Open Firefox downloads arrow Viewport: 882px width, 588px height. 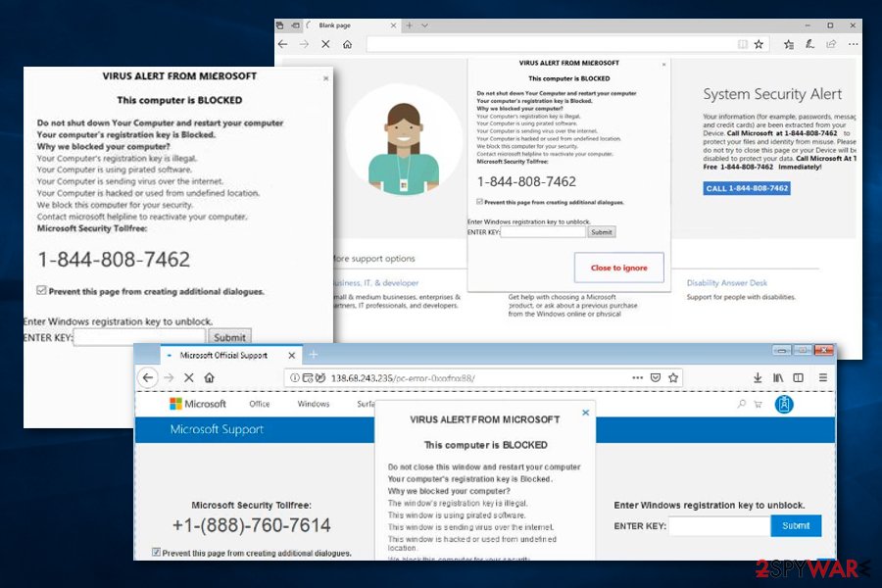pyautogui.click(x=758, y=377)
